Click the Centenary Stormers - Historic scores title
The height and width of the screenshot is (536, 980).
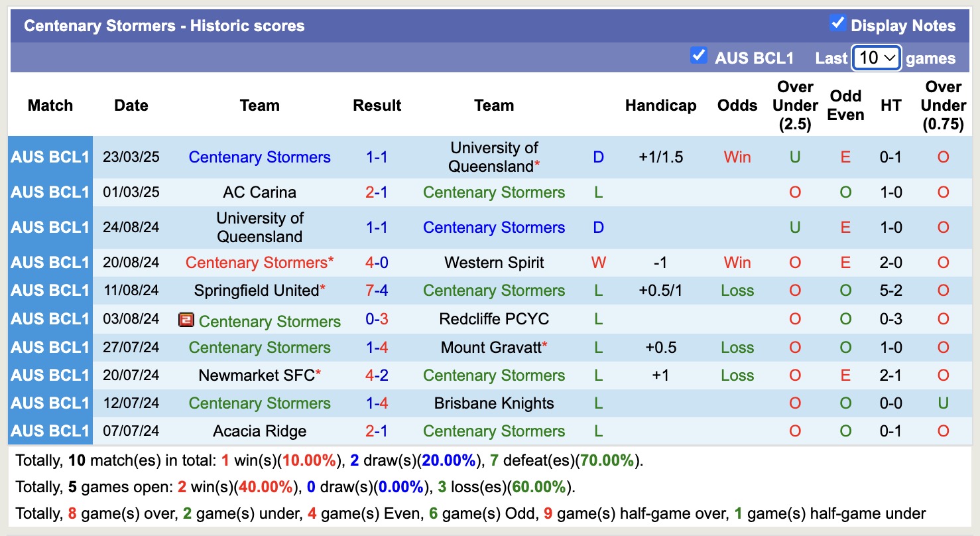(164, 25)
